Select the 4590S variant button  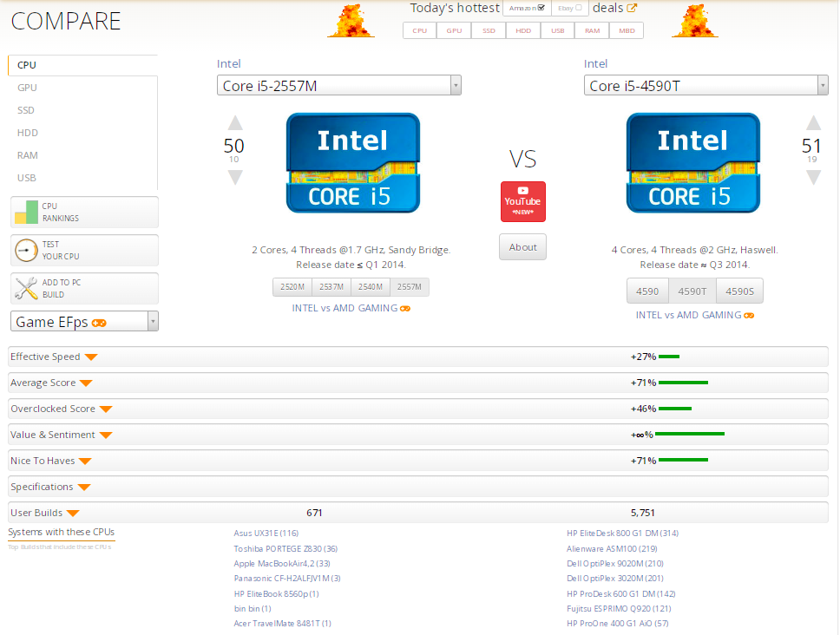coord(740,291)
